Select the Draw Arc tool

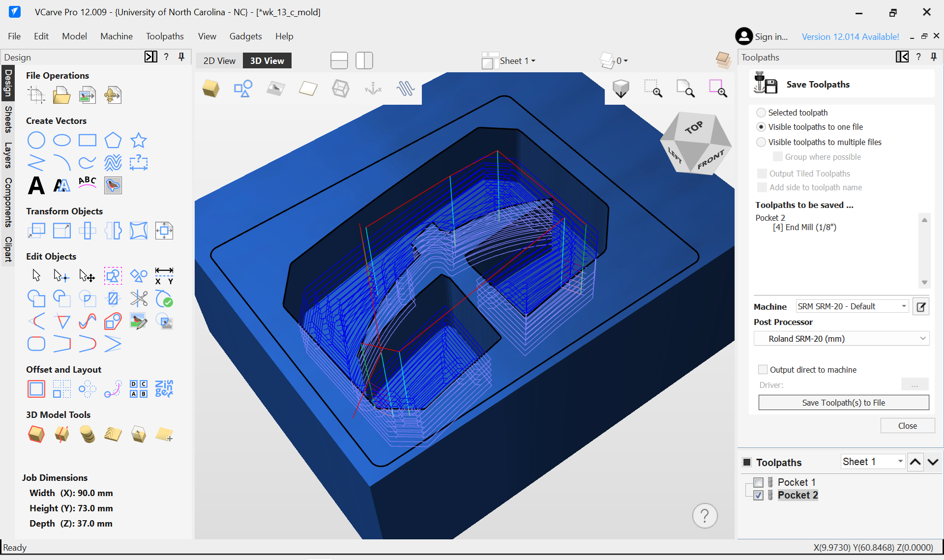pos(62,163)
